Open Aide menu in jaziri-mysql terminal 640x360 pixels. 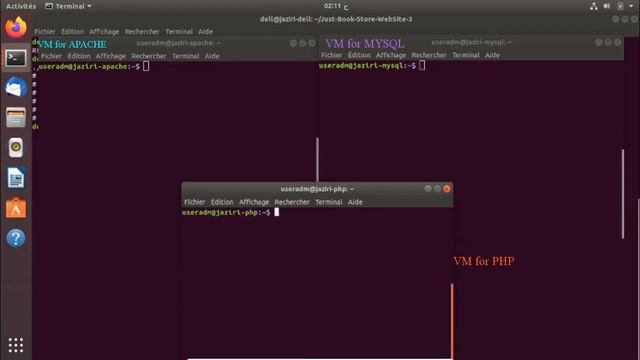click(492, 55)
